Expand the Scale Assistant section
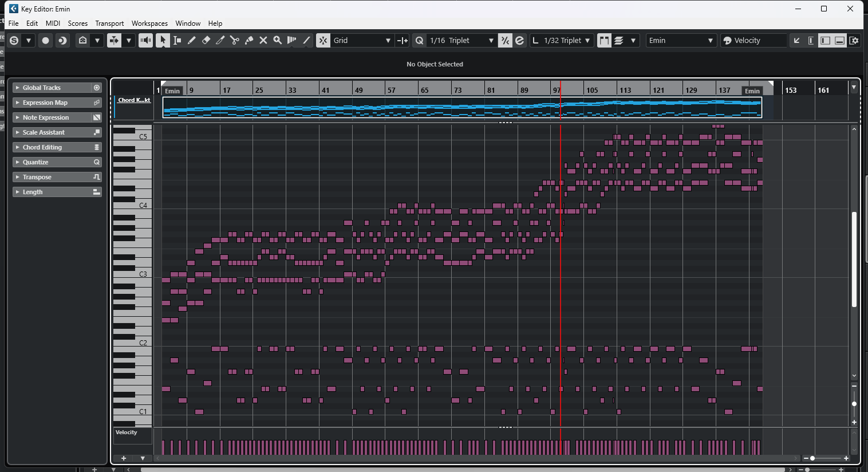 point(18,132)
